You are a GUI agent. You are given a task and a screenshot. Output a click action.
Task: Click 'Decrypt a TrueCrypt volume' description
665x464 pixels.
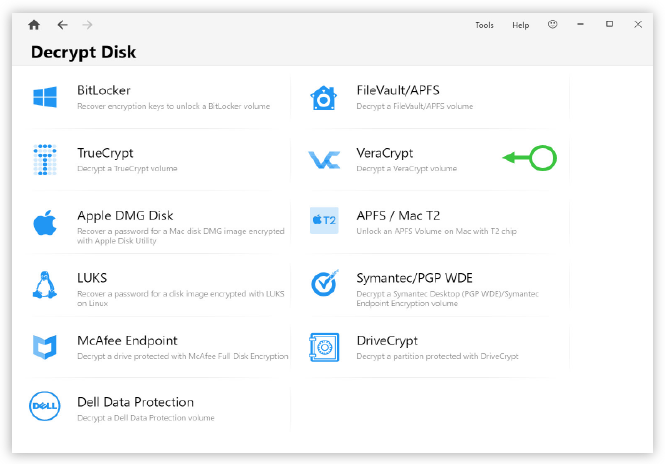point(127,169)
